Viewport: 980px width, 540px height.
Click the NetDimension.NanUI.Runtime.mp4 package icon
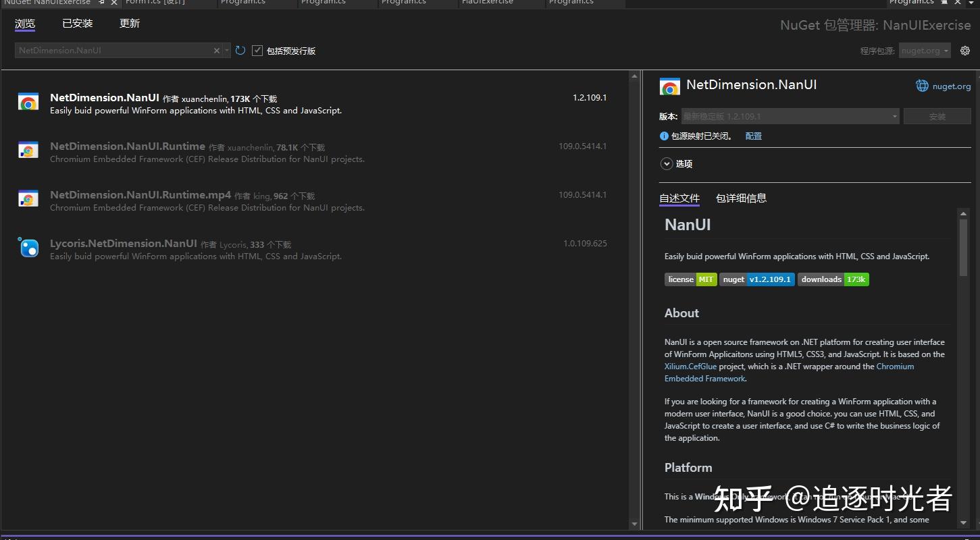28,200
